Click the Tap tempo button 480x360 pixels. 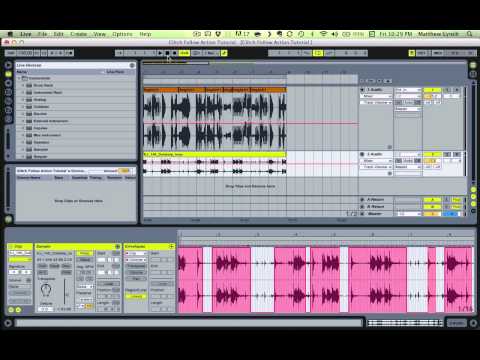(11, 53)
